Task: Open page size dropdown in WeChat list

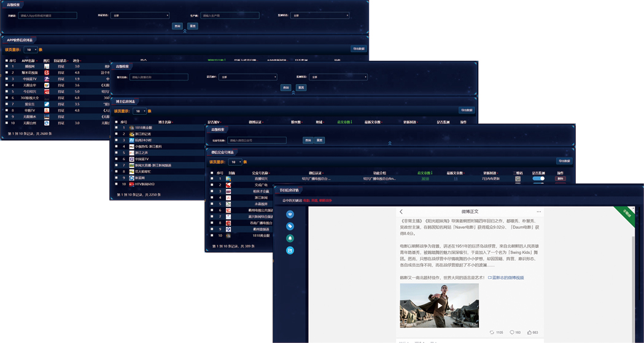Action: coord(235,162)
